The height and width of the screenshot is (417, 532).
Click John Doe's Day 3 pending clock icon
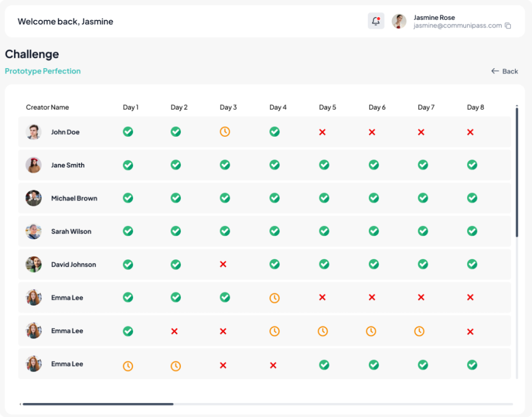(x=224, y=132)
